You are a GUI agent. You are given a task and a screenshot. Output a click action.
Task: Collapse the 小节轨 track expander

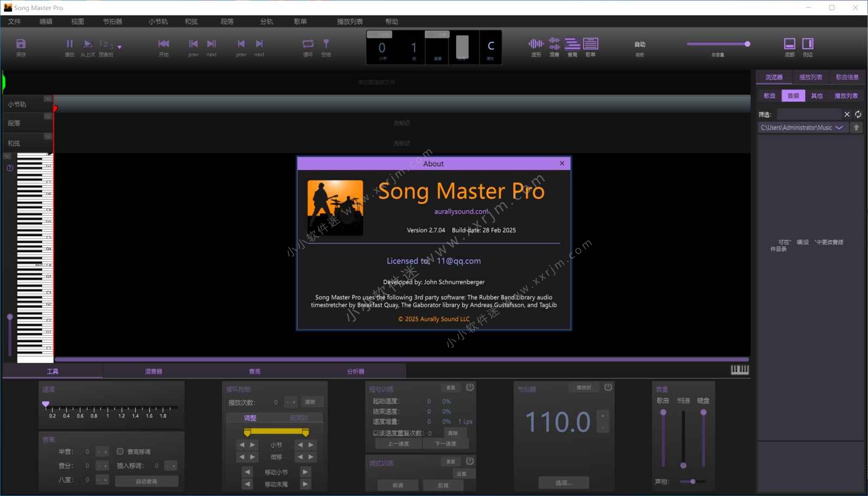coord(48,99)
